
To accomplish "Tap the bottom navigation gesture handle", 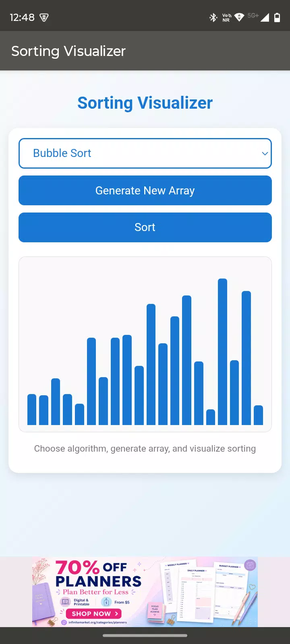I will pyautogui.click(x=145, y=636).
